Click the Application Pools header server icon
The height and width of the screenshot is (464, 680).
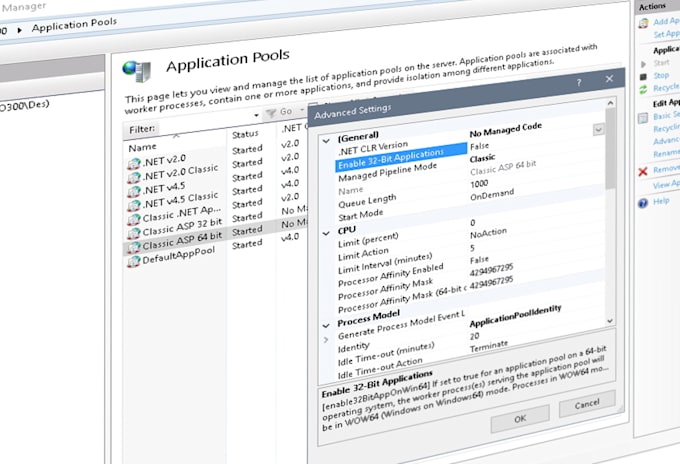click(x=137, y=71)
